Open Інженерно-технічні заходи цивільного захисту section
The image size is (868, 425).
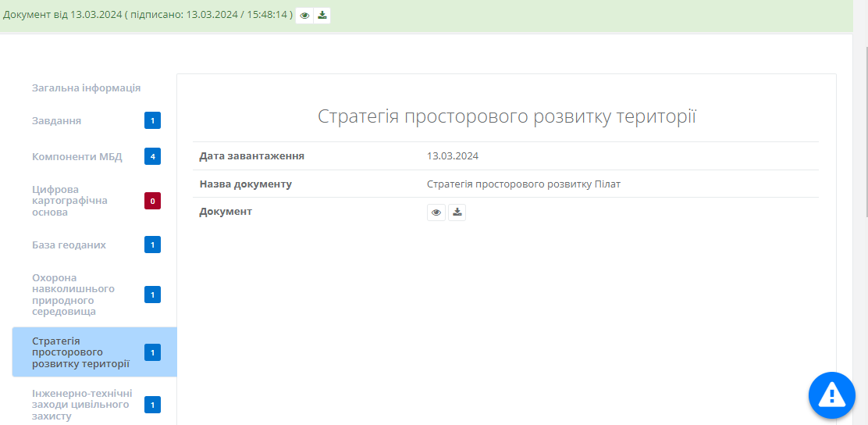click(x=81, y=405)
